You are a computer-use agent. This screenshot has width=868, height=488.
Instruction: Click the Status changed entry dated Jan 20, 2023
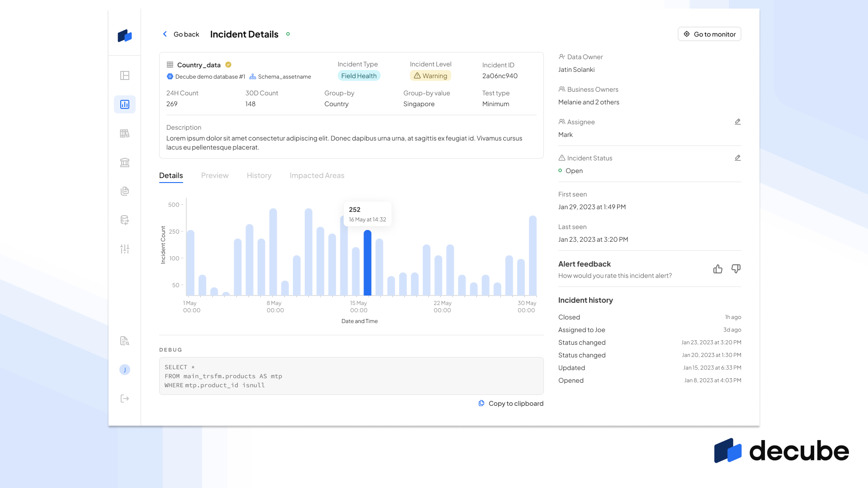point(650,355)
